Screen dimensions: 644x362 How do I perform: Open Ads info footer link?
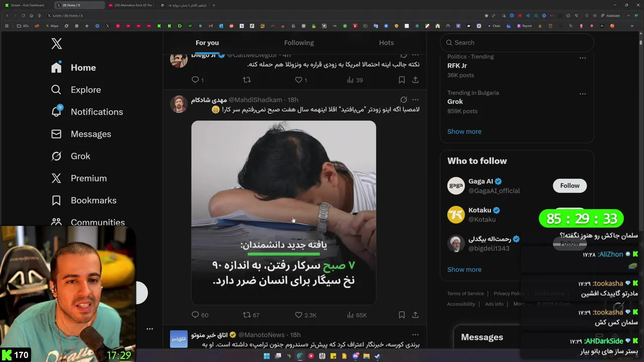pyautogui.click(x=494, y=304)
